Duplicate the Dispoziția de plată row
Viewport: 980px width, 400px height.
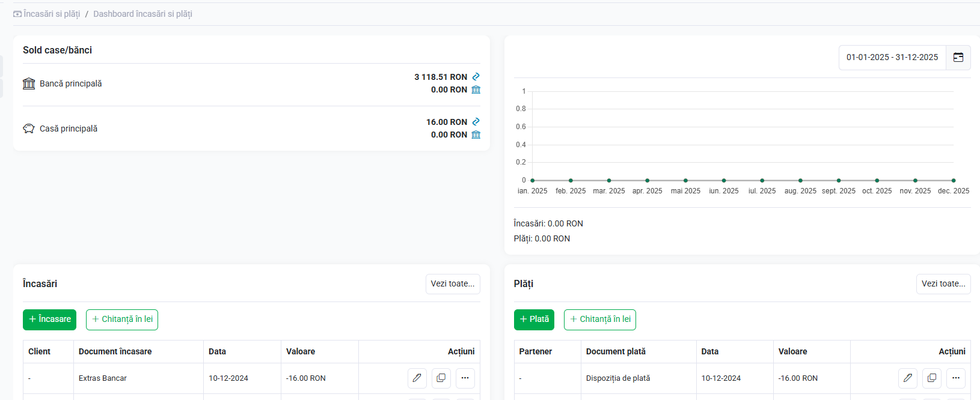932,378
